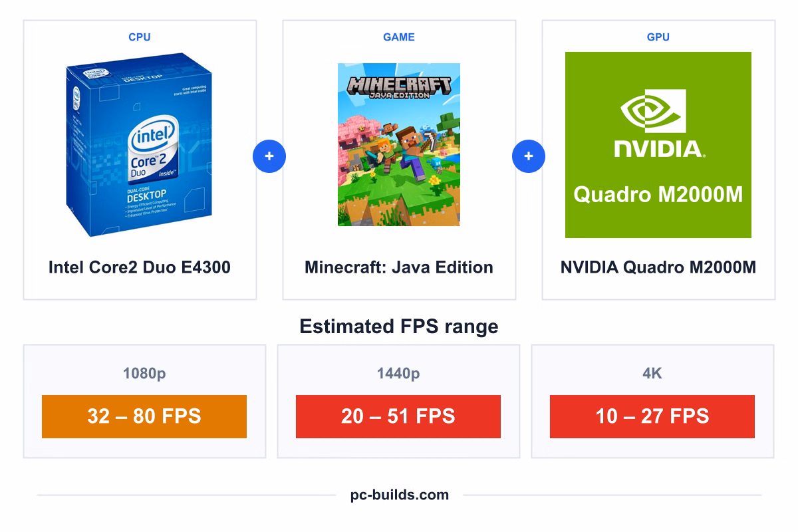Click the plus icon between game and GPU
The width and height of the screenshot is (798, 532).
tap(529, 157)
